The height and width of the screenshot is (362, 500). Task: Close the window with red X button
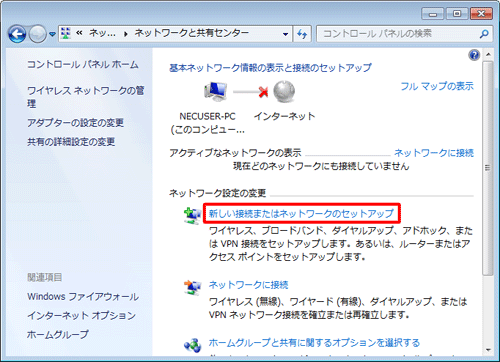click(481, 14)
